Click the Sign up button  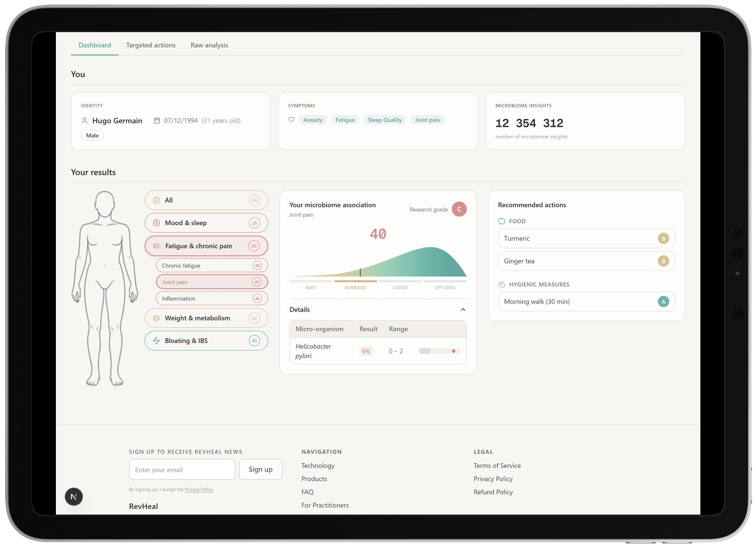point(260,469)
